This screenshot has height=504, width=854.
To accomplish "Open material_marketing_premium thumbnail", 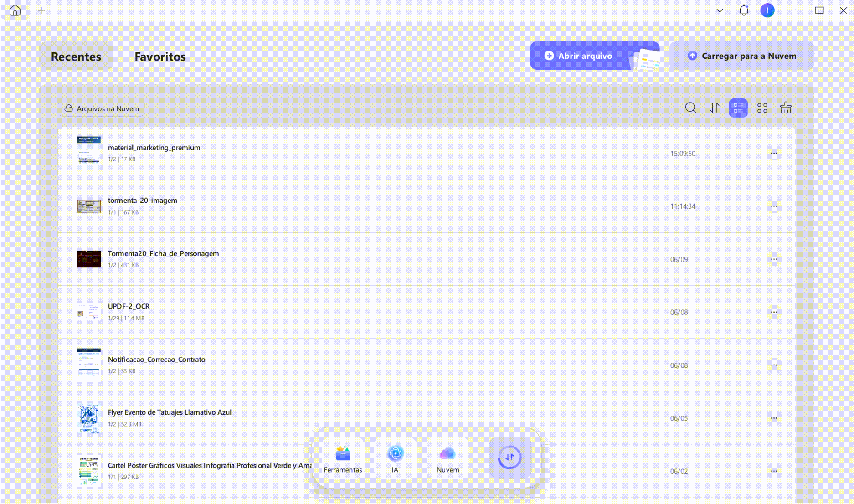I will click(89, 153).
